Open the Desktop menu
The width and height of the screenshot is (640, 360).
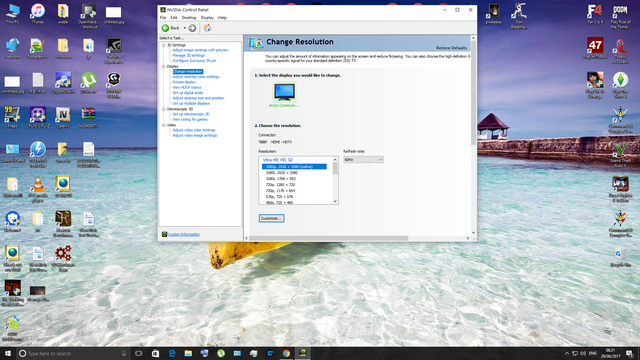pos(189,18)
